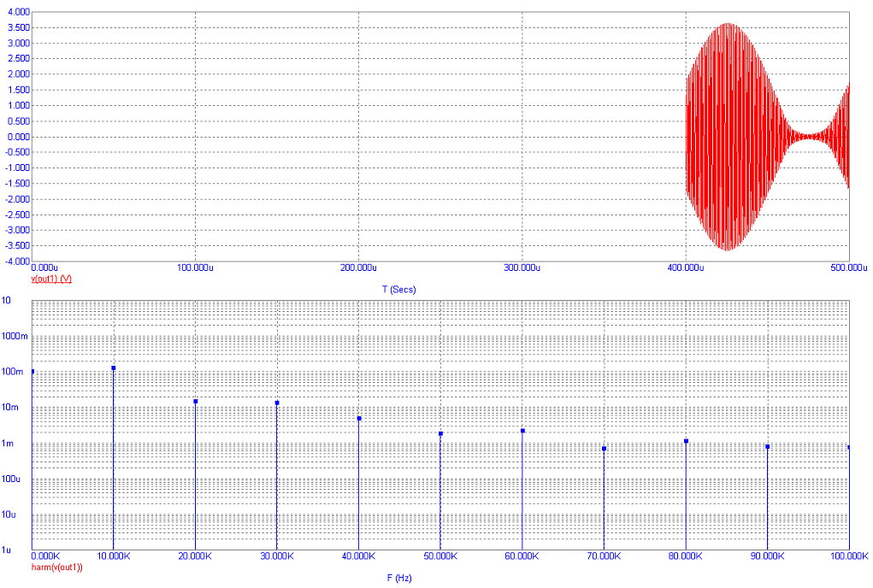Click the '2.000' voltage axis label
This screenshot has height=588, width=873.
[19, 74]
